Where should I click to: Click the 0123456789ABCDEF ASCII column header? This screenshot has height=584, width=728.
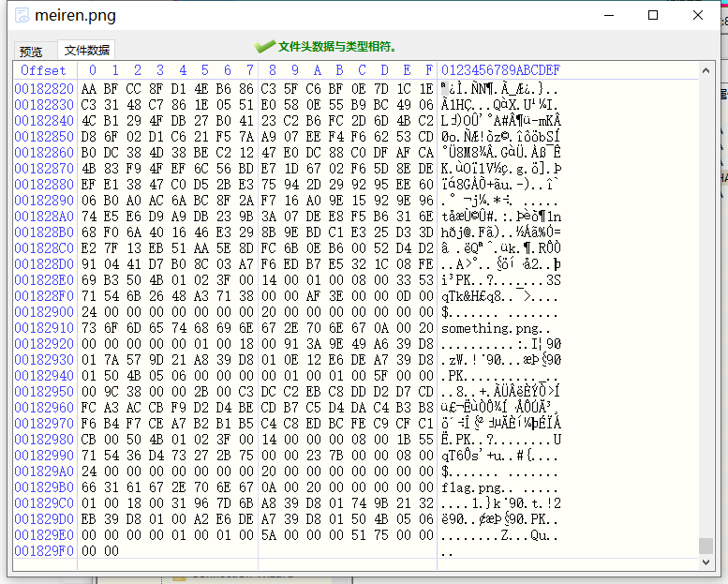[x=500, y=70]
